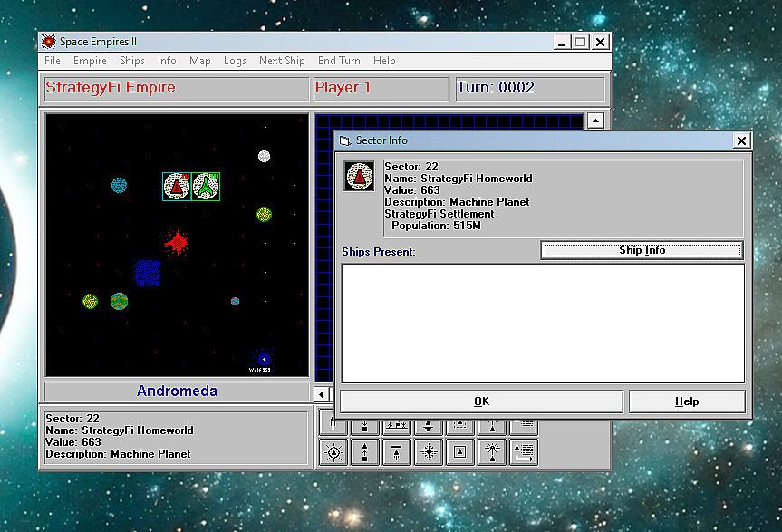Select the green ship sector on the map

pos(206,187)
